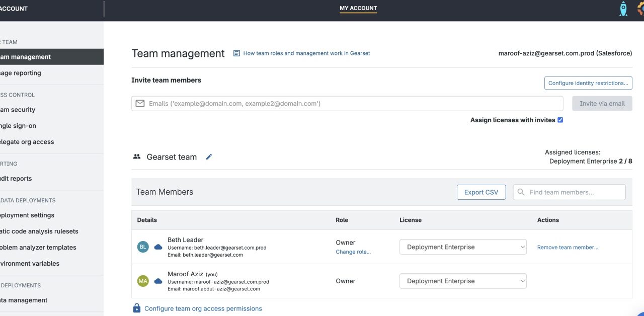Click Beth Leader's BL avatar
Image resolution: width=644 pixels, height=316 pixels.
pos(143,247)
